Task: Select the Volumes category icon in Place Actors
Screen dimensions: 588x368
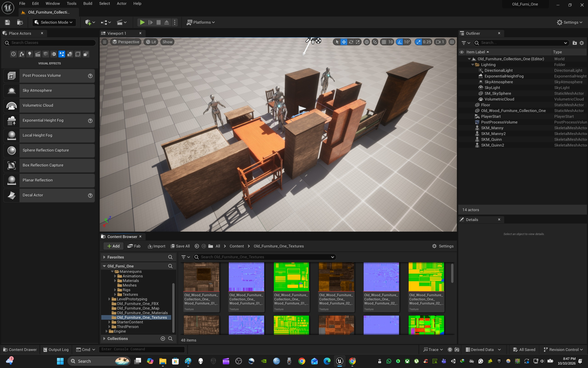Action: point(78,54)
